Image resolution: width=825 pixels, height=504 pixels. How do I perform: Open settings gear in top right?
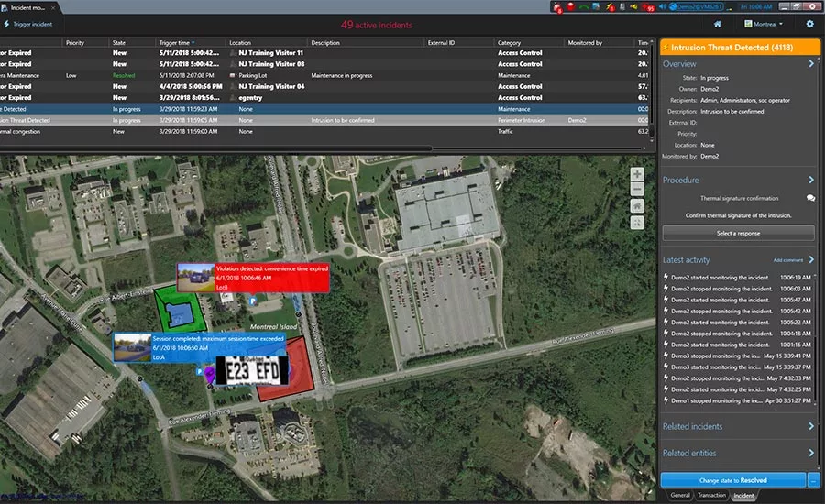809,24
